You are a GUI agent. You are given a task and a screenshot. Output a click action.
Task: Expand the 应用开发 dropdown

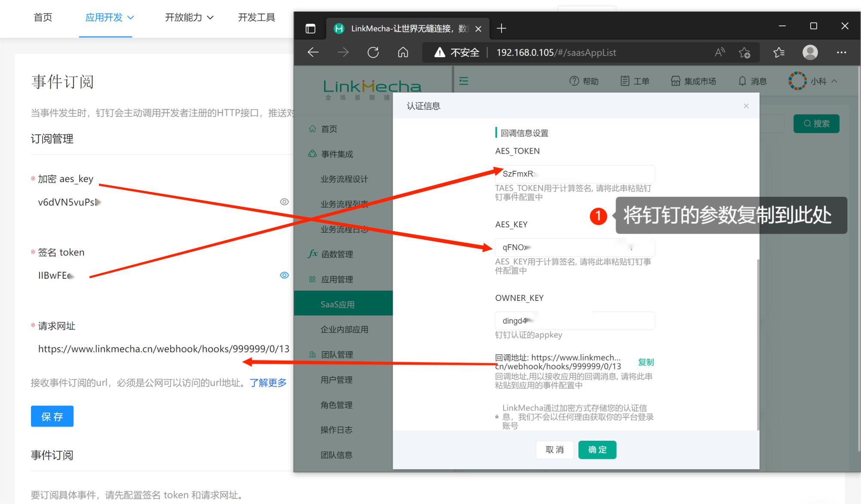[x=109, y=18]
